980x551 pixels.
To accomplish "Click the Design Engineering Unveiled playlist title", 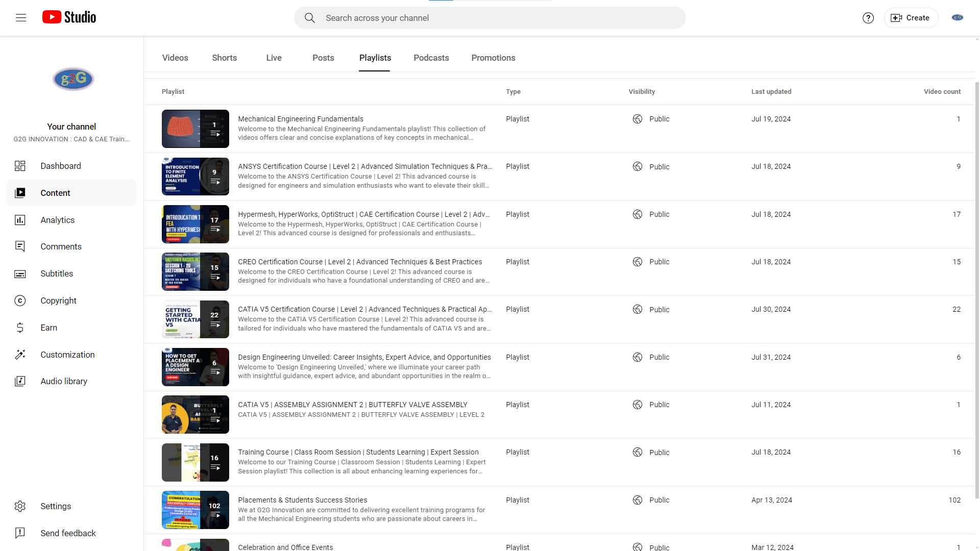I will tap(364, 357).
